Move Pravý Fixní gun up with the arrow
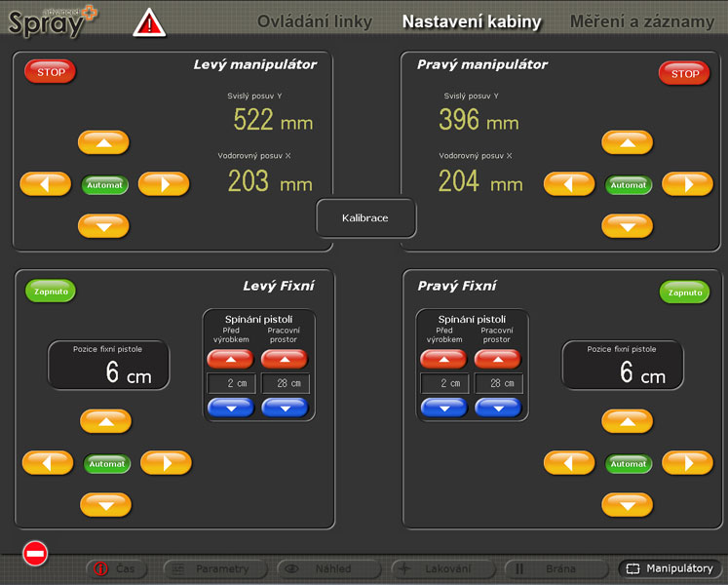This screenshot has height=585, width=728. coord(627,421)
